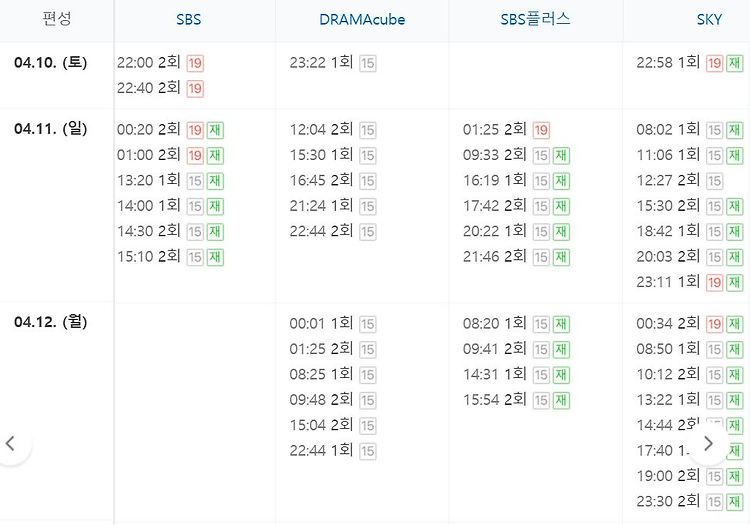This screenshot has width=750, height=525.
Task: Click the 재 badge on SBS플러스 09:33 entry
Action: click(x=562, y=155)
